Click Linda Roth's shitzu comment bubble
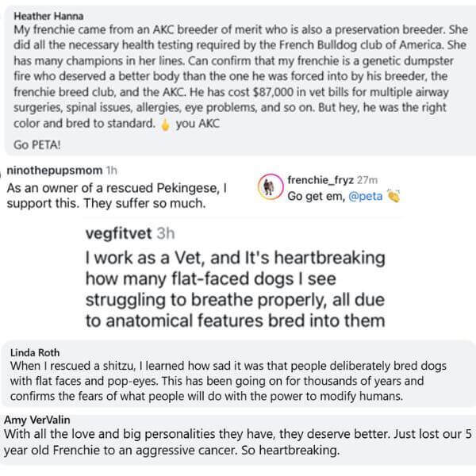Screen dimensions: 476x476 (238, 374)
